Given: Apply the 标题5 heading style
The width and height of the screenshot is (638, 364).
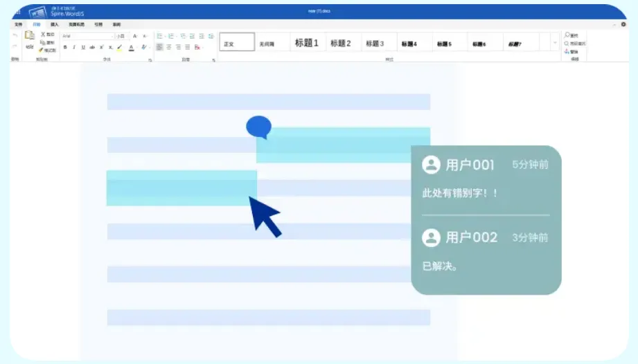Looking at the screenshot, I should [x=450, y=42].
